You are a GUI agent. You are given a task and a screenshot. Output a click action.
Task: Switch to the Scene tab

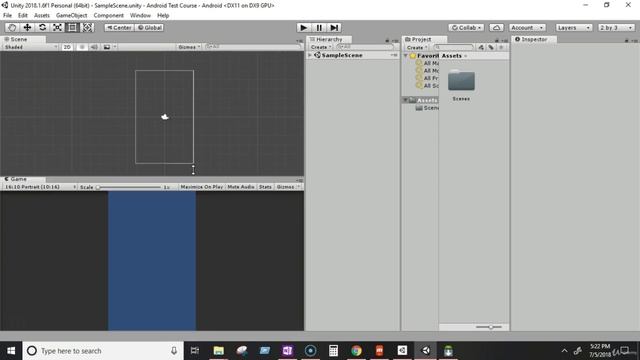point(23,39)
